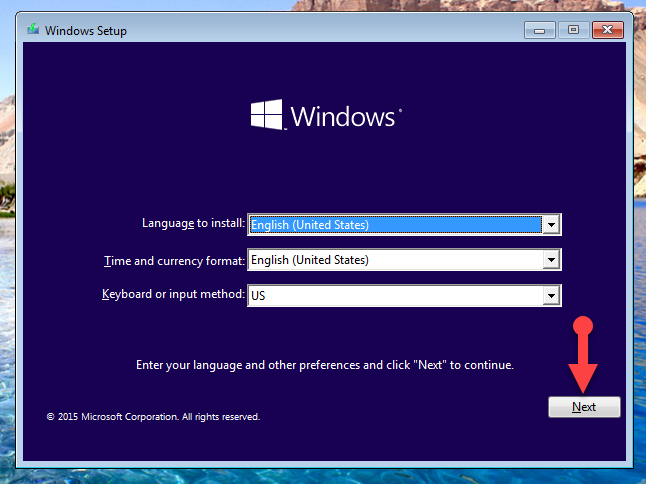
Task: Click the "Keyboard or input method" label
Action: (x=173, y=294)
